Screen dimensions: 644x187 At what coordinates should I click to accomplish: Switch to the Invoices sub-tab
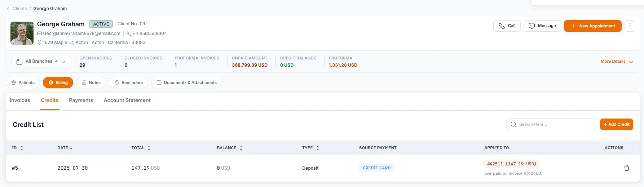coord(20,101)
